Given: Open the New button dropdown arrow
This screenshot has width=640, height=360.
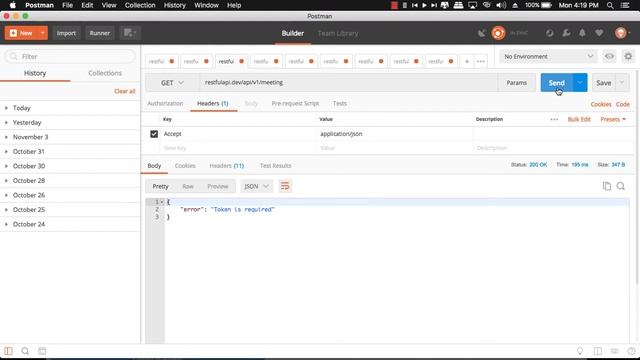Looking at the screenshot, I should 42,33.
